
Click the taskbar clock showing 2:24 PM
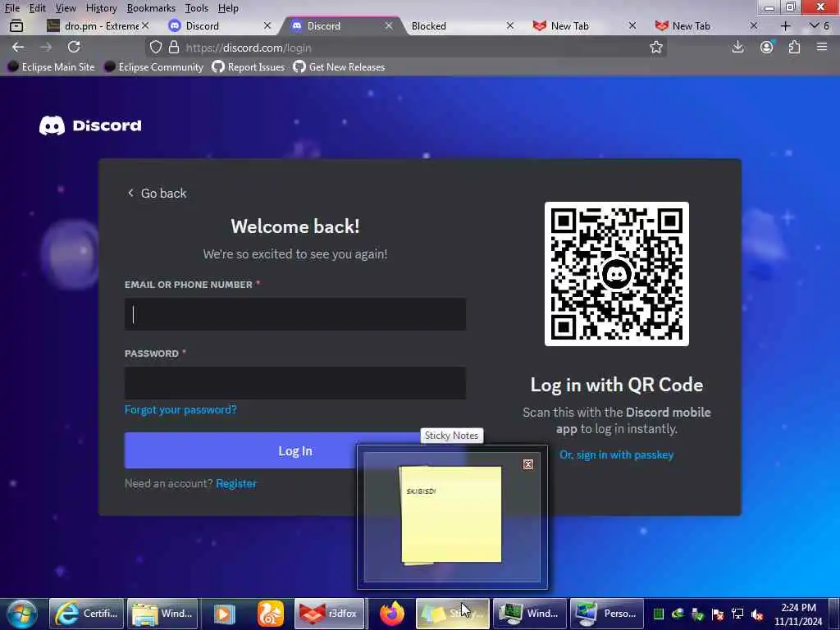[x=798, y=614]
